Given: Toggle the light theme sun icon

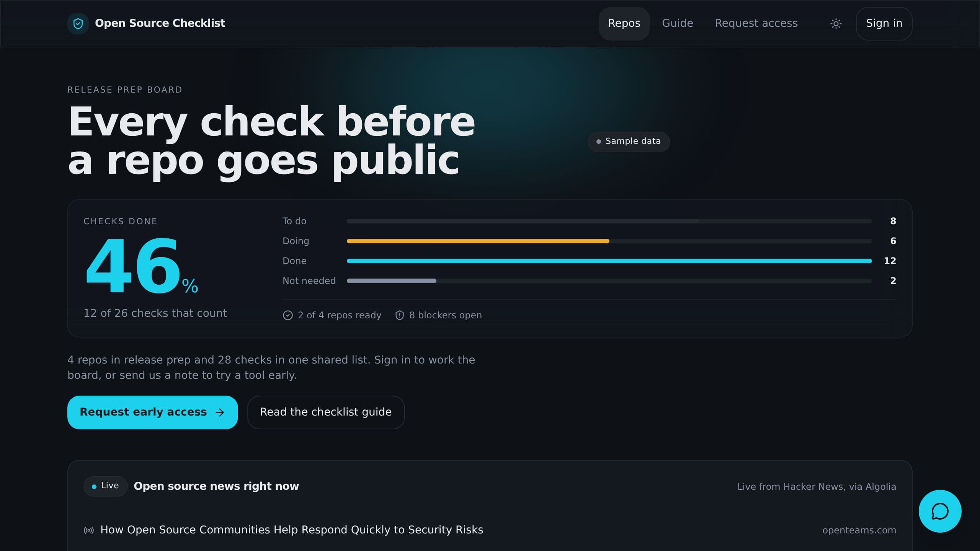Looking at the screenshot, I should [x=836, y=24].
